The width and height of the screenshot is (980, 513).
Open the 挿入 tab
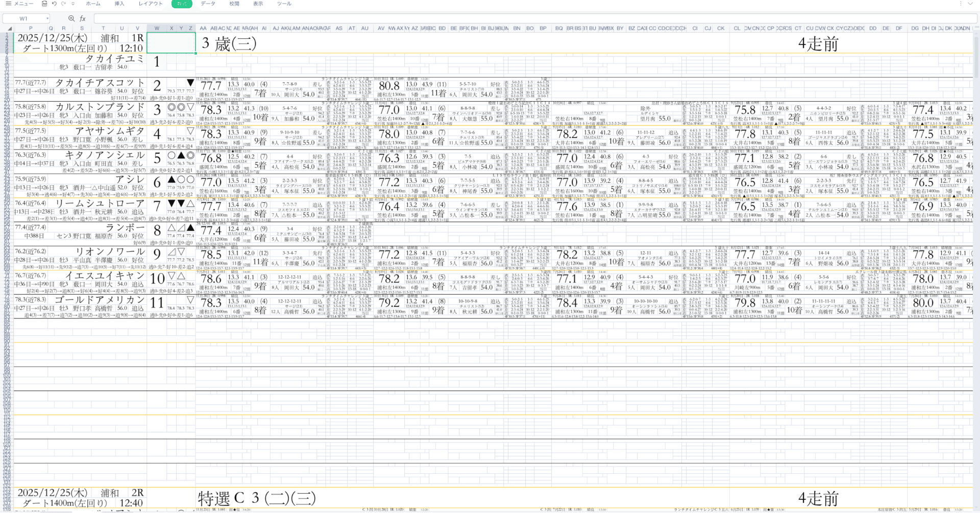click(x=119, y=4)
